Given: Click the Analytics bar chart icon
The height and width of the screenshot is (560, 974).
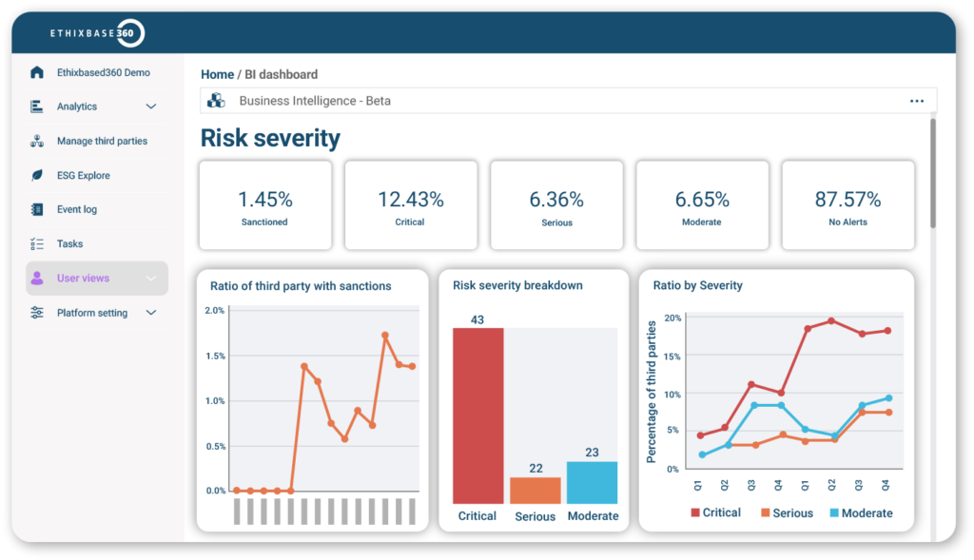Looking at the screenshot, I should (x=37, y=106).
